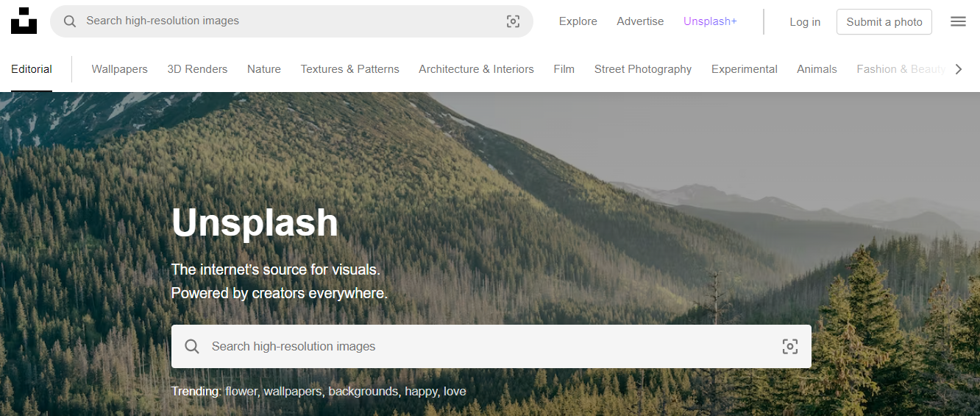Image resolution: width=980 pixels, height=416 pixels.
Task: Select trending term wallpapers
Action: tap(293, 392)
